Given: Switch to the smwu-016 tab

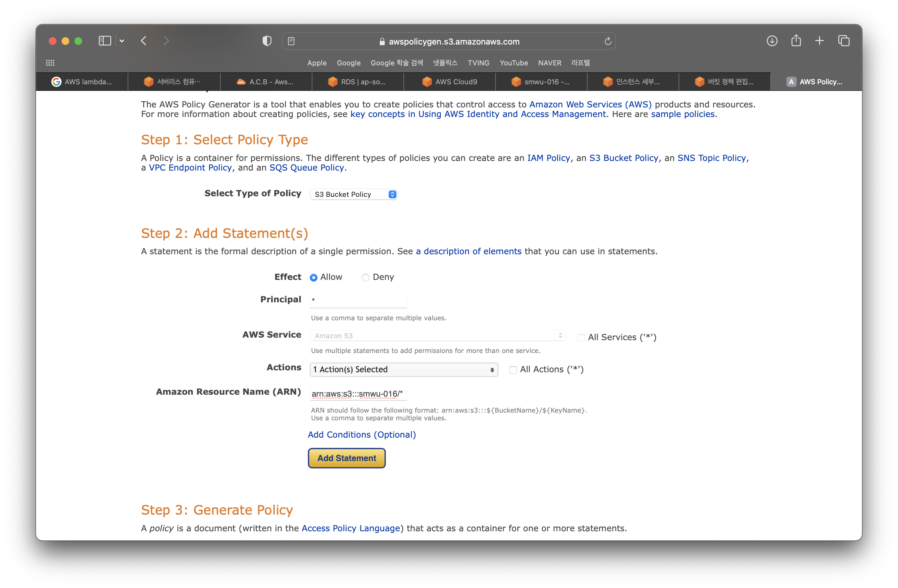Looking at the screenshot, I should click(541, 82).
